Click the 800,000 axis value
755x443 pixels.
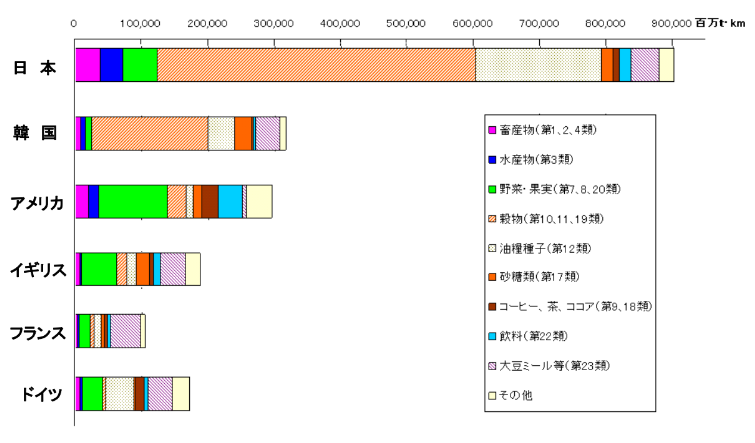click(x=605, y=23)
